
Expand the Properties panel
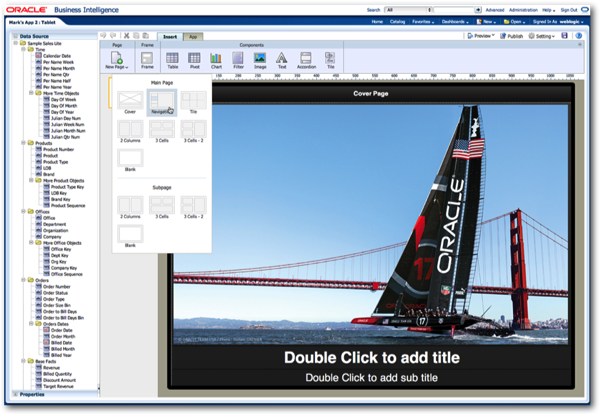15,394
